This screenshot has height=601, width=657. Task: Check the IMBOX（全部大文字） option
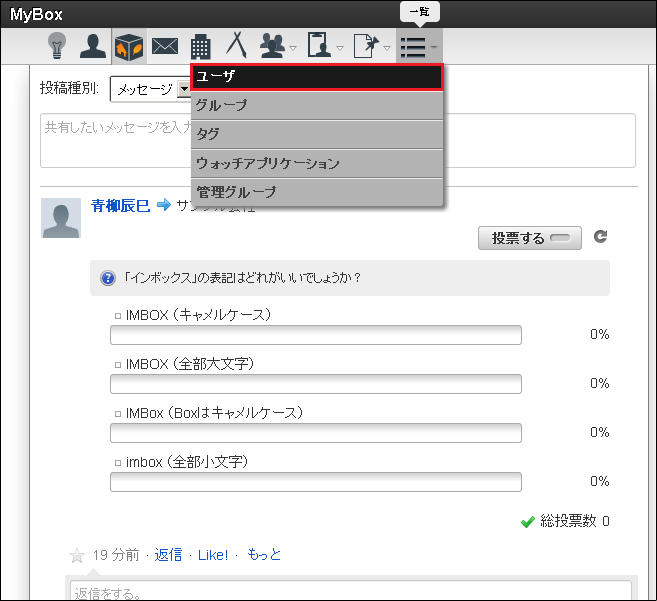point(118,365)
